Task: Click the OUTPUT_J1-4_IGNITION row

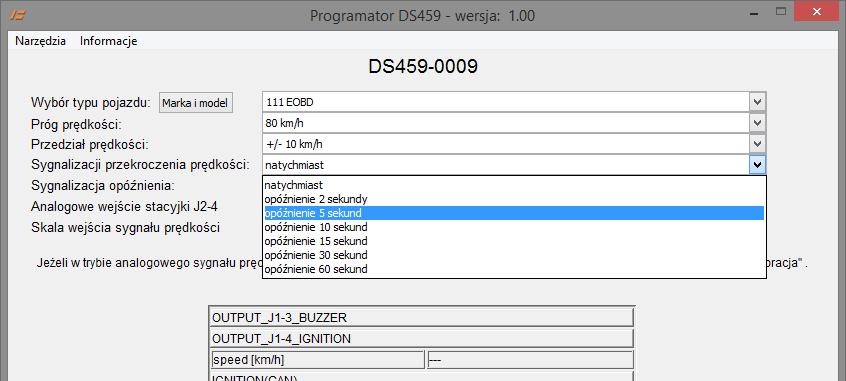Action: [421, 339]
